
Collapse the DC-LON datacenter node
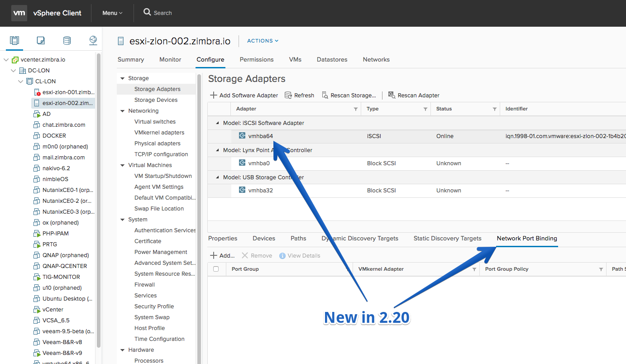point(13,71)
